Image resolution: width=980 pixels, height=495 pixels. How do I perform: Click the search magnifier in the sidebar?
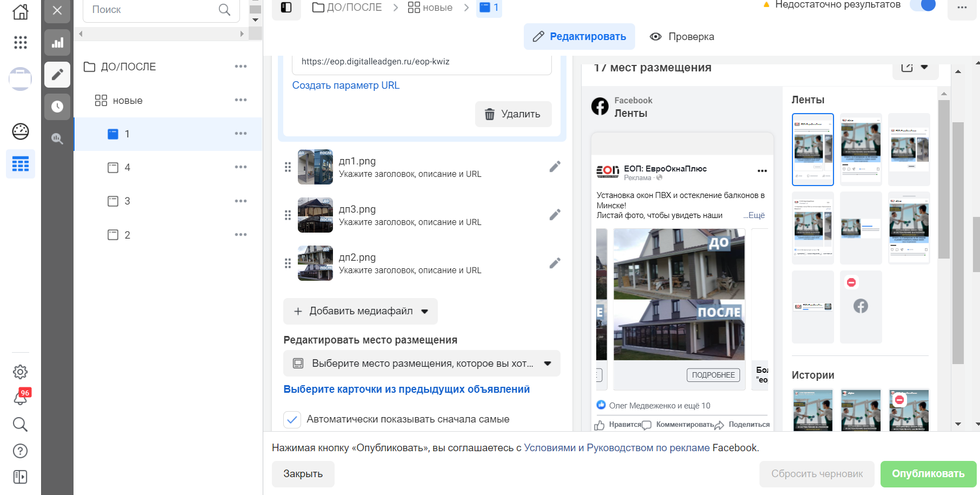[x=21, y=424]
